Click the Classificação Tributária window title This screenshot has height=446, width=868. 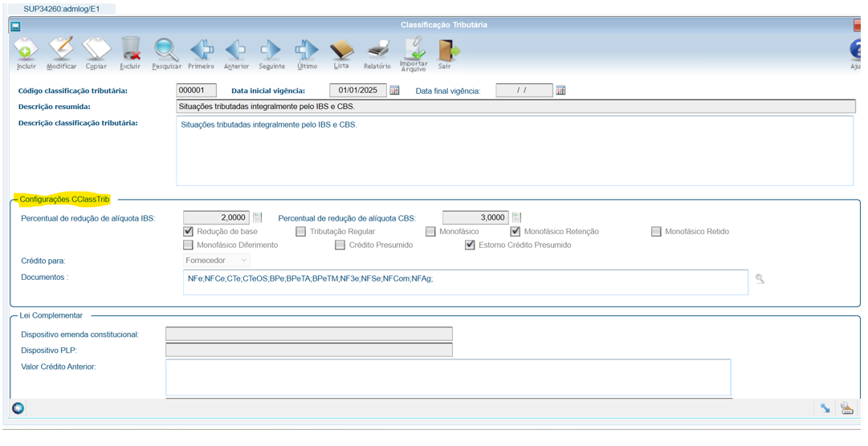pyautogui.click(x=444, y=25)
